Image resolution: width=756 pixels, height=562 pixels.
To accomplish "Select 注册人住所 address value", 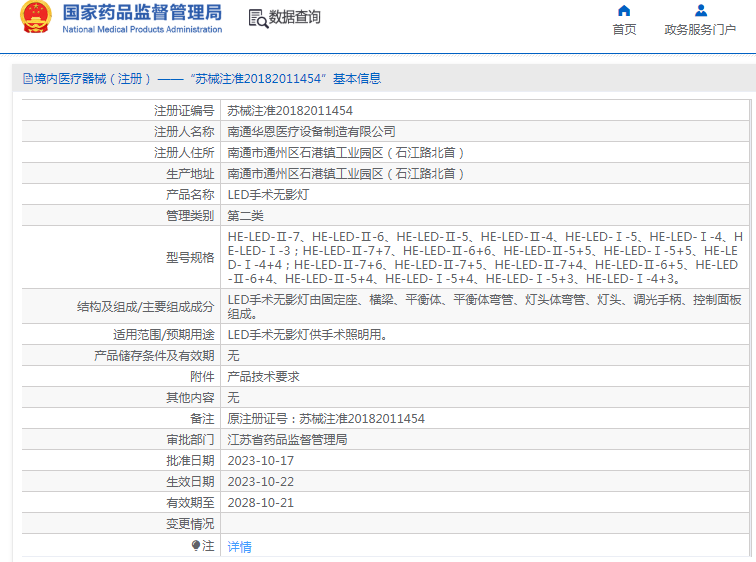I will click(x=345, y=153).
